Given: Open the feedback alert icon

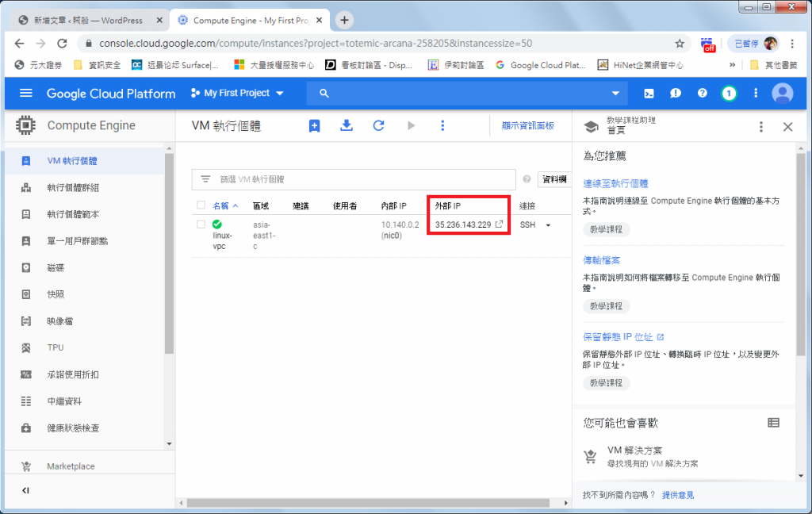Looking at the screenshot, I should click(x=676, y=94).
